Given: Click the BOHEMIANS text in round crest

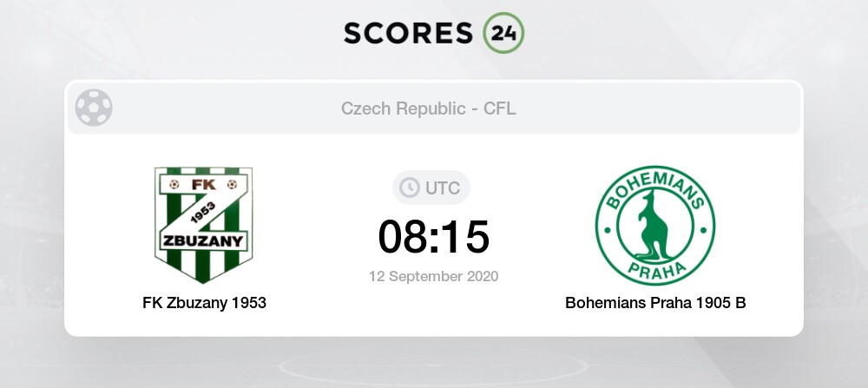Looking at the screenshot, I should (x=654, y=187).
